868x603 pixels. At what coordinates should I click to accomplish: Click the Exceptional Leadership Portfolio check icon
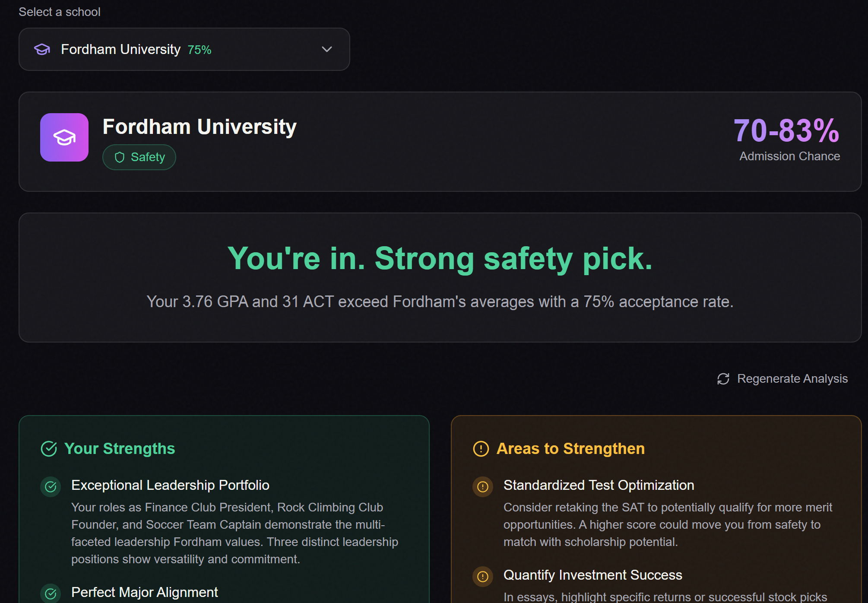(x=51, y=487)
